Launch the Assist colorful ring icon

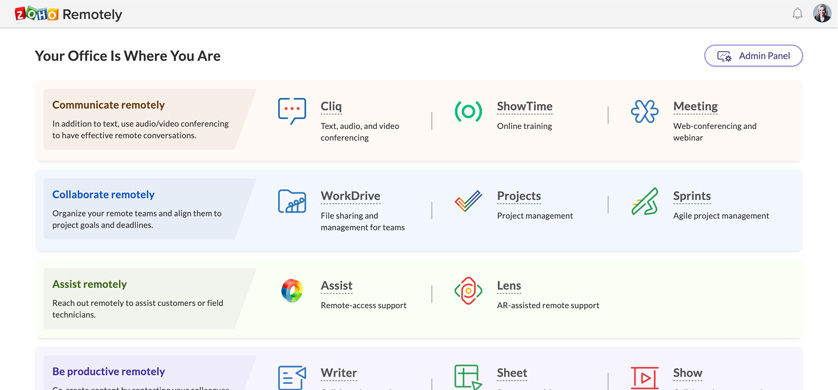pyautogui.click(x=292, y=291)
